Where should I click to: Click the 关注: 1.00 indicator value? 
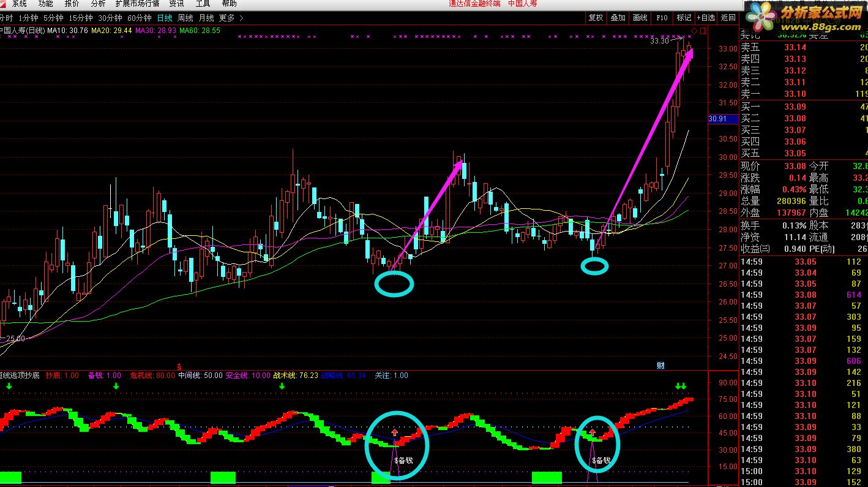pyautogui.click(x=391, y=376)
